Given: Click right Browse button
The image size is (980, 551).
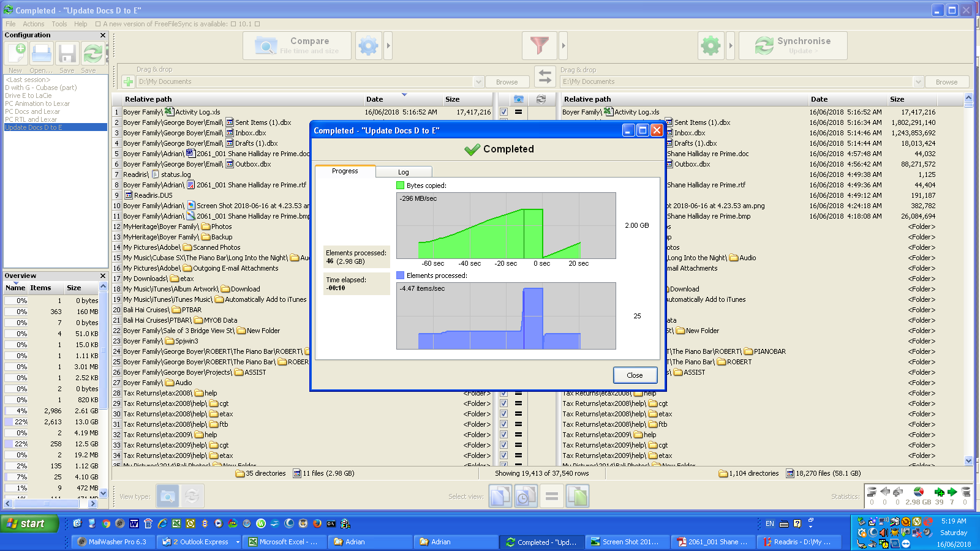Looking at the screenshot, I should point(946,82).
